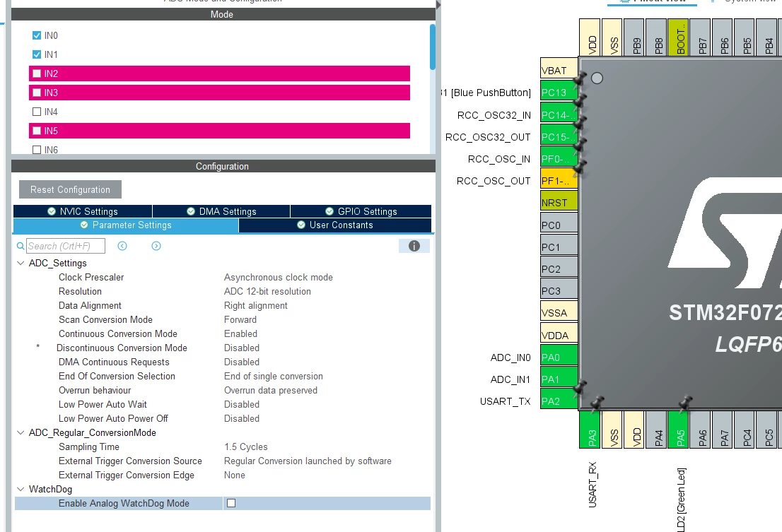Toggle the IN2 channel checkbox
782x532 pixels.
(x=36, y=73)
